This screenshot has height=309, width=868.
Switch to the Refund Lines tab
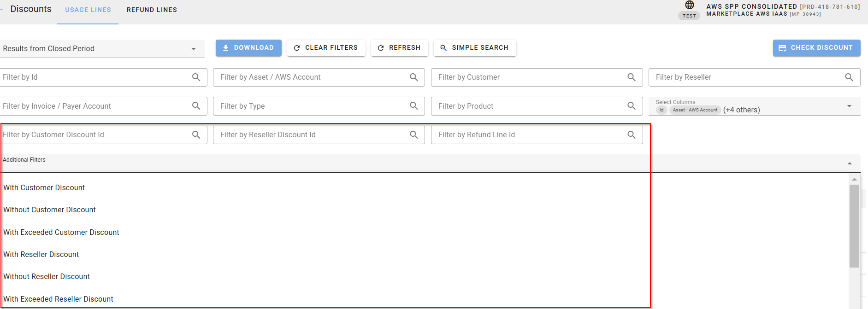coord(152,10)
